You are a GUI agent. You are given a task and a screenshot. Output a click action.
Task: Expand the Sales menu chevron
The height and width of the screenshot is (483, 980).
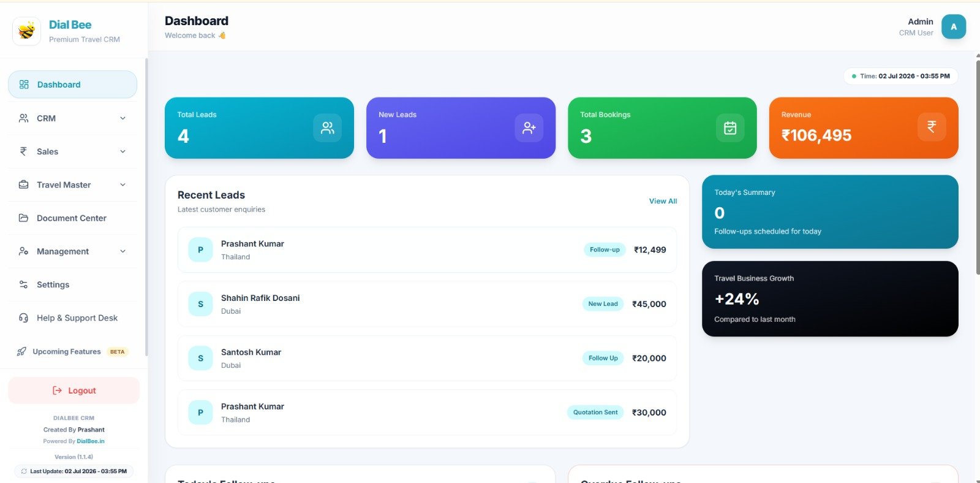coord(123,151)
